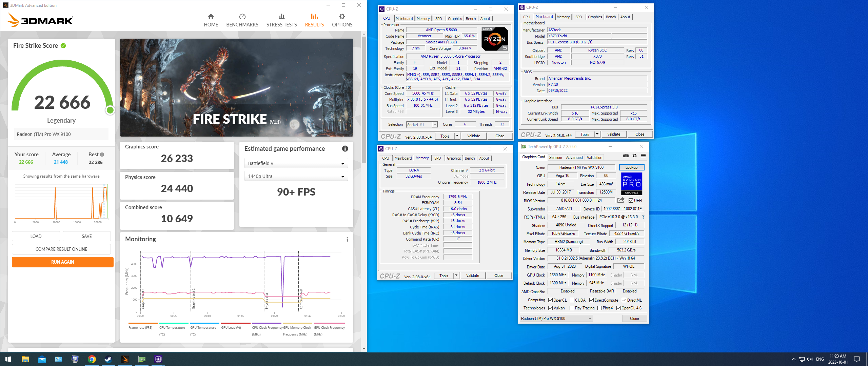Open Socket #1 selection dropdown

[x=422, y=125]
